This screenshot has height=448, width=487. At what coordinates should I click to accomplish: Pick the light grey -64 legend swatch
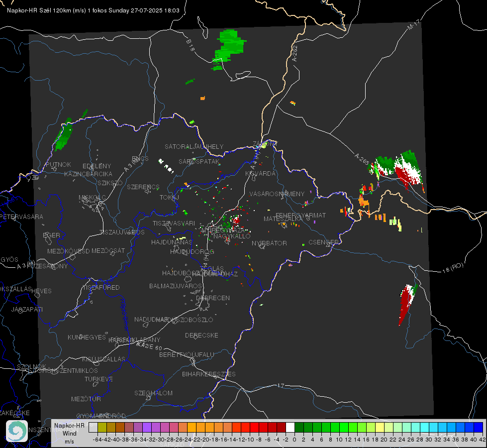coord(93,427)
